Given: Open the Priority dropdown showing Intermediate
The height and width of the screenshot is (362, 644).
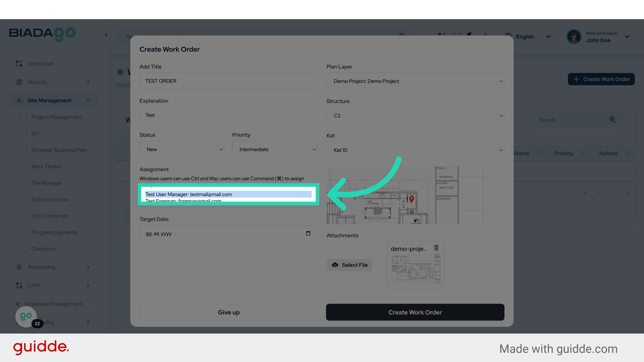Looking at the screenshot, I should [x=275, y=149].
